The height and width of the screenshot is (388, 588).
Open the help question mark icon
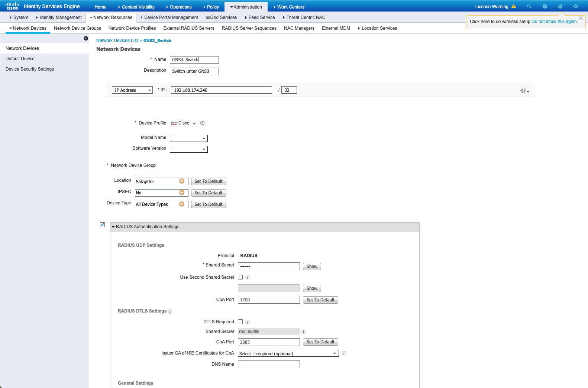click(x=545, y=6)
